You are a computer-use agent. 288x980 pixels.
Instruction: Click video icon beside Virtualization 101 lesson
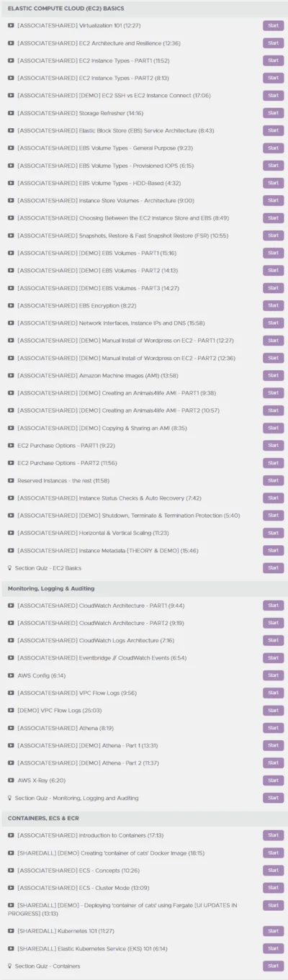click(11, 25)
